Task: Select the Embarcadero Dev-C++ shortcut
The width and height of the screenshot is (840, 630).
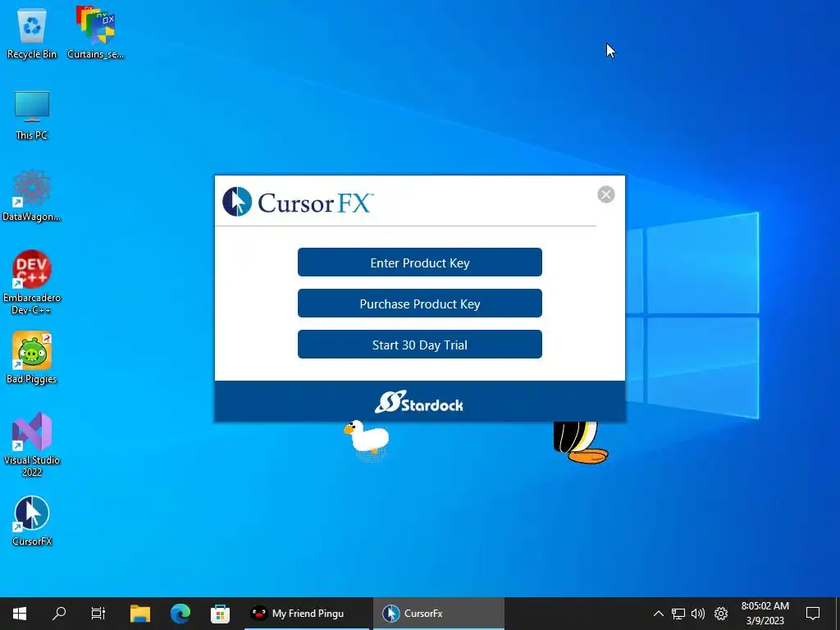Action: (32, 282)
